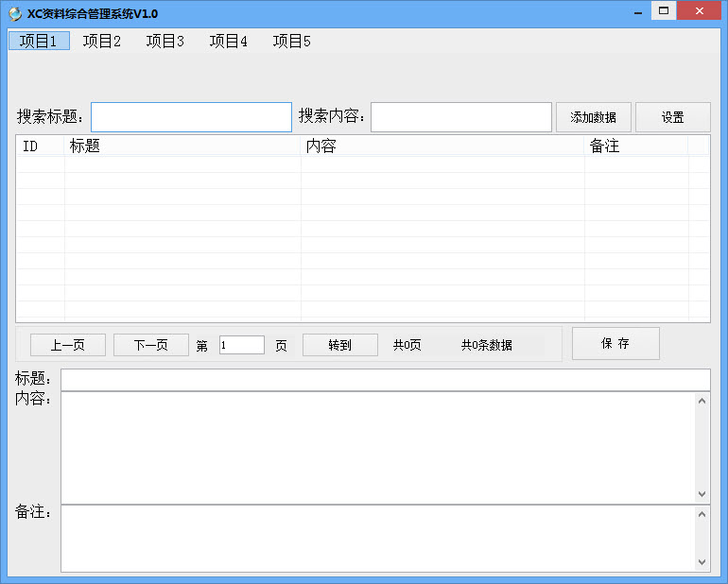The width and height of the screenshot is (728, 584).
Task: Click the ID column header
Action: click(x=41, y=146)
